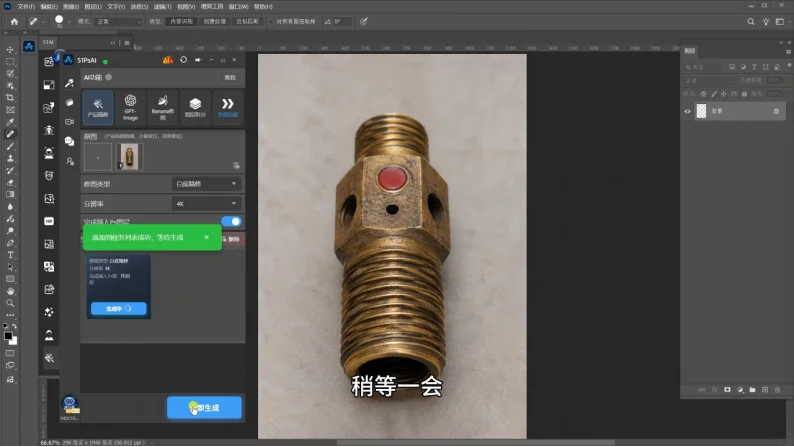794x447 pixels.
Task: Click the generate now blue button
Action: [205, 408]
